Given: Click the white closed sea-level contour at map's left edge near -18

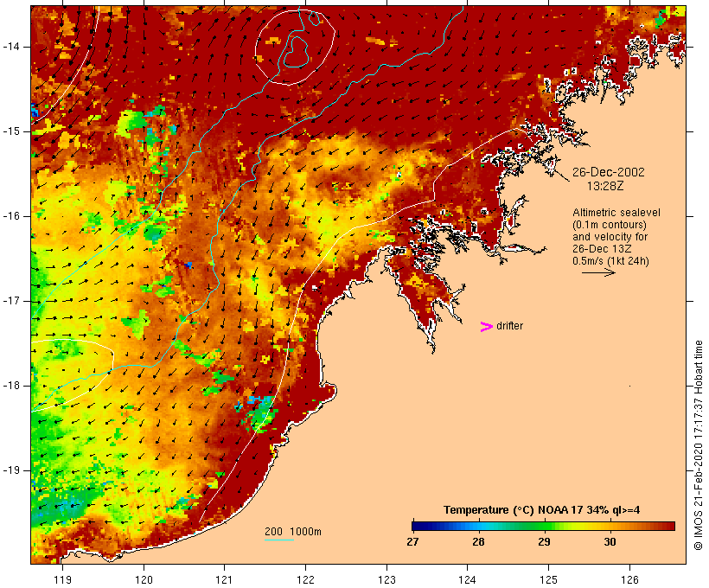Looking at the screenshot, I should pyautogui.click(x=73, y=375).
